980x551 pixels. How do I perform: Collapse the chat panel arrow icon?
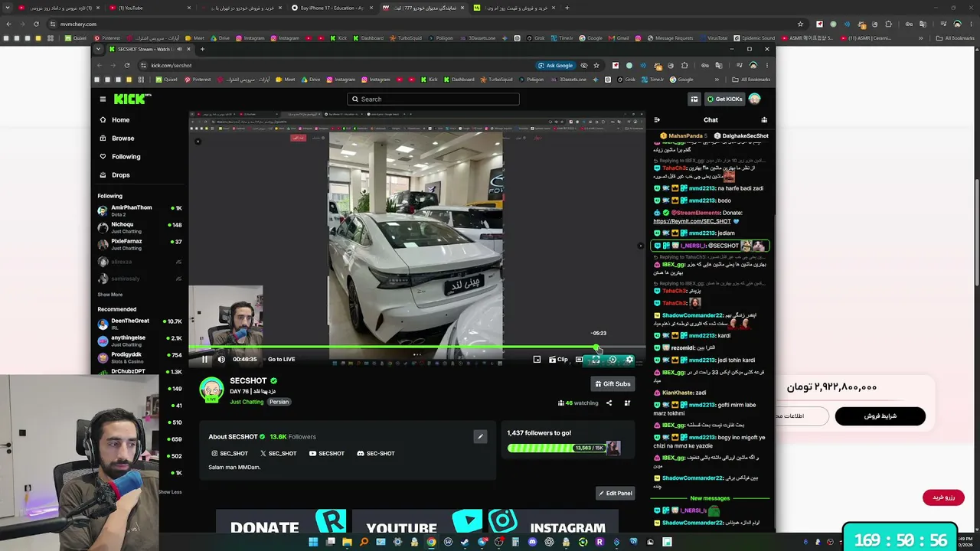point(657,120)
